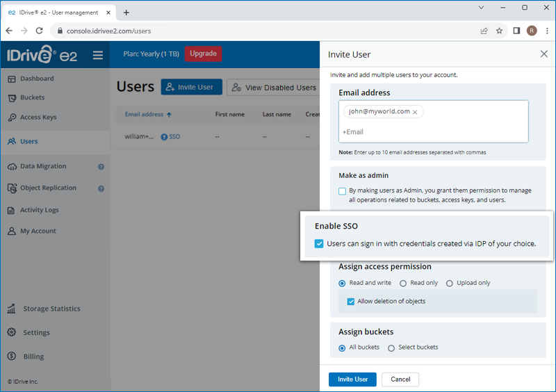Click the +Email input field
556x392 pixels.
pyautogui.click(x=433, y=132)
